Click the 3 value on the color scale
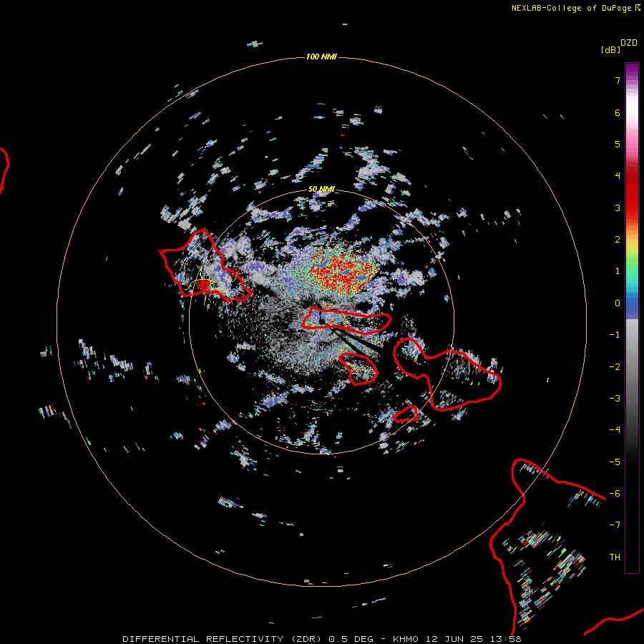Viewport: 644px width, 644px height. click(x=618, y=208)
